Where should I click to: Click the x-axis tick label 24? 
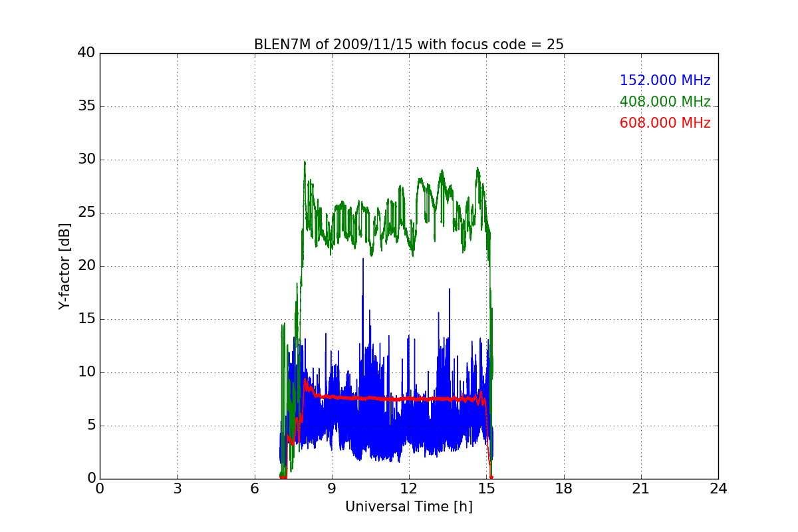click(718, 489)
